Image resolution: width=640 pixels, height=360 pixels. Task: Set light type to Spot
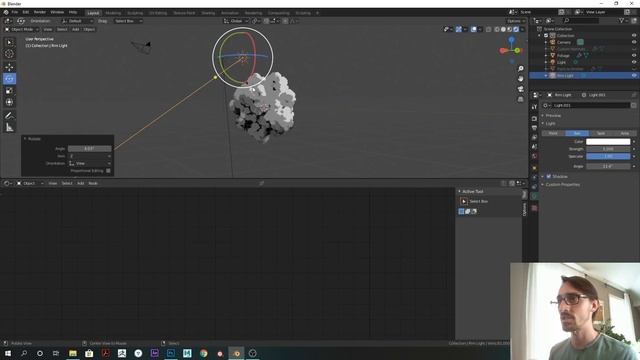click(601, 133)
